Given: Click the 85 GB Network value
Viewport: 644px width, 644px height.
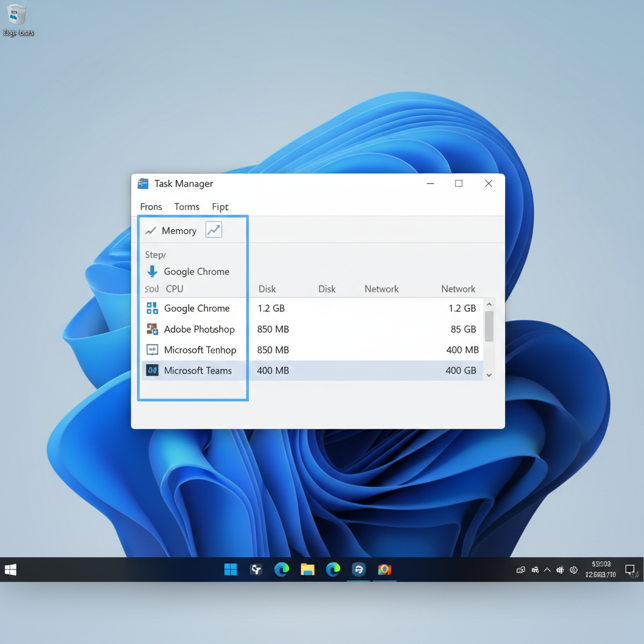Looking at the screenshot, I should [x=464, y=329].
